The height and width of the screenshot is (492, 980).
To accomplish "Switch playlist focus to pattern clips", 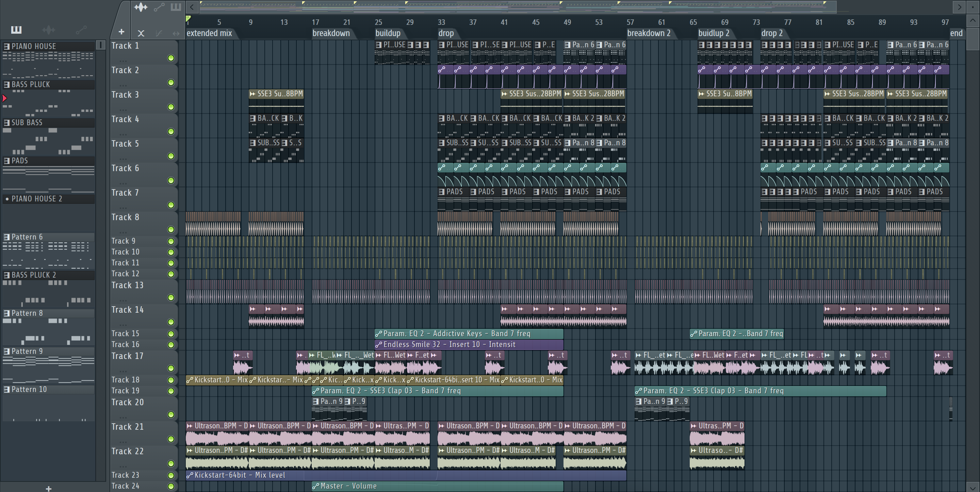I will [175, 7].
